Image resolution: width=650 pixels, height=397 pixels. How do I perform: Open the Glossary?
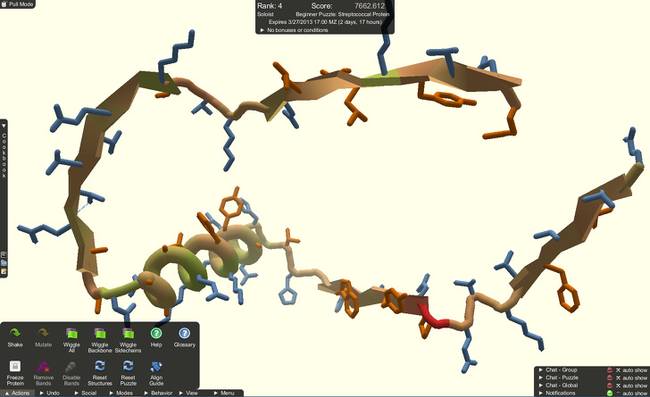point(184,336)
